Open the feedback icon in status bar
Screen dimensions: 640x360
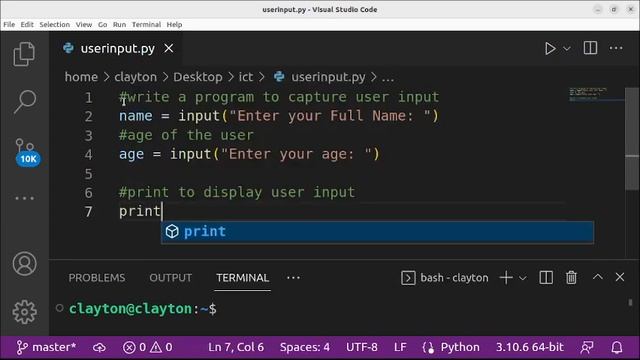[x=587, y=347]
